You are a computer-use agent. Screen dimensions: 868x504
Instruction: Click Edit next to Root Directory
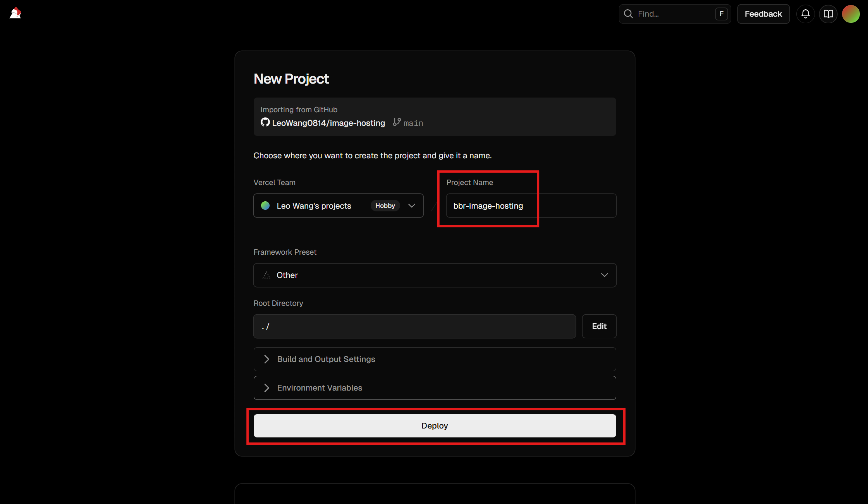(x=599, y=326)
